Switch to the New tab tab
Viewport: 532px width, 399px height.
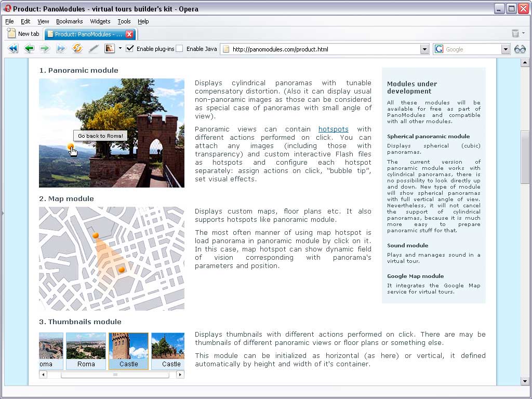24,34
